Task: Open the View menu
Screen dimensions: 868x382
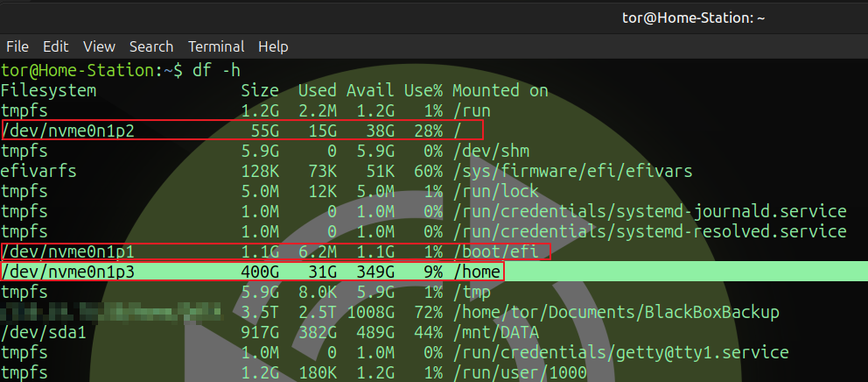Action: coord(99,46)
